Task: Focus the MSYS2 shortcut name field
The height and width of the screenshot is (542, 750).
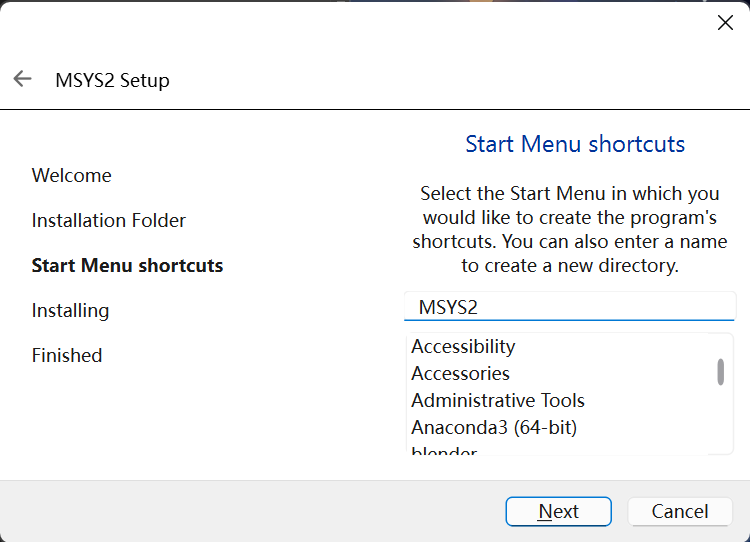Action: click(x=568, y=307)
